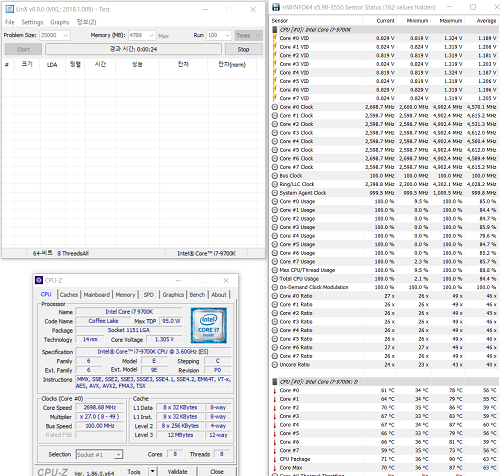500x476 pixels.
Task: Maximize the HWiNFO64 Sensor Status window
Action: pos(473,7)
